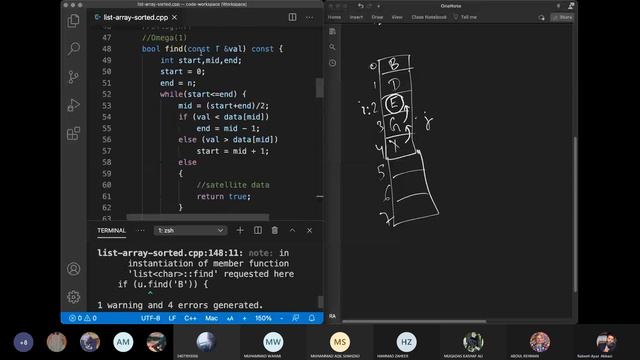Click zoom out minus in status bar
This screenshot has height=360, width=640.
[x=282, y=318]
